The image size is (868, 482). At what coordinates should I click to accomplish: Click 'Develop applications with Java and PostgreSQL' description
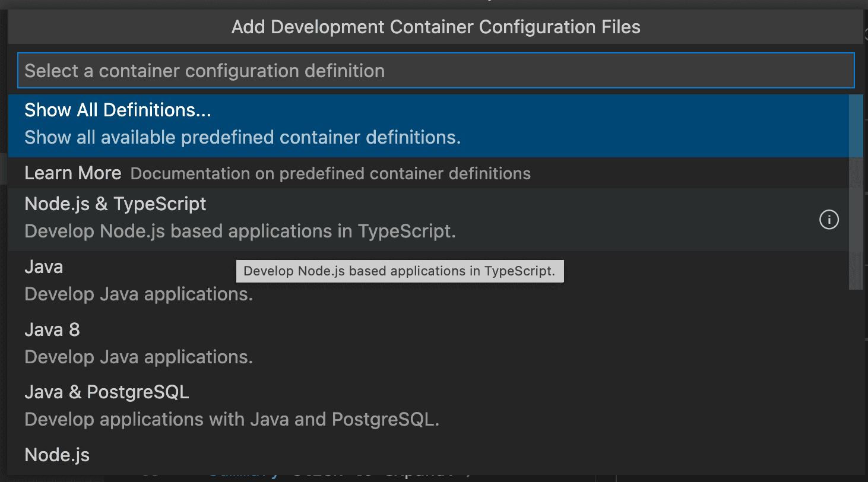point(232,420)
